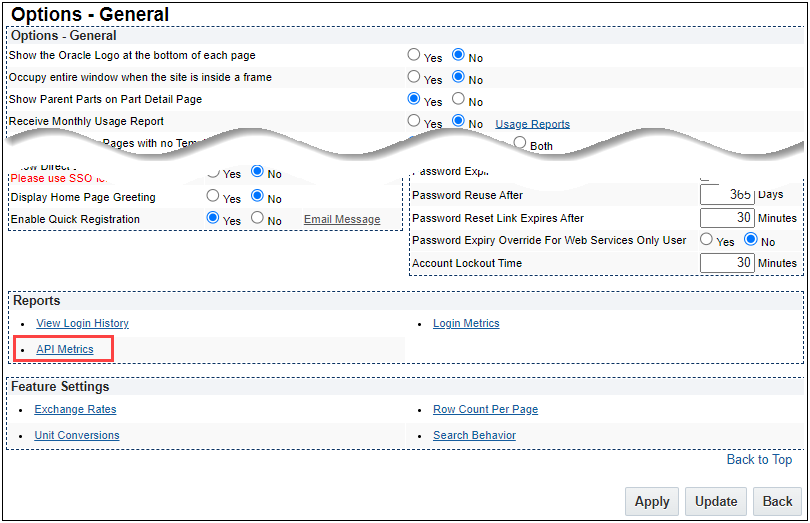
Task: Select No for Show the Oracle Logo
Action: click(458, 54)
